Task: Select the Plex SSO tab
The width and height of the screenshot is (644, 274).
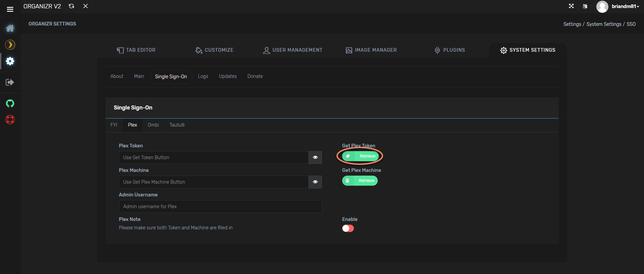Action: (x=133, y=125)
